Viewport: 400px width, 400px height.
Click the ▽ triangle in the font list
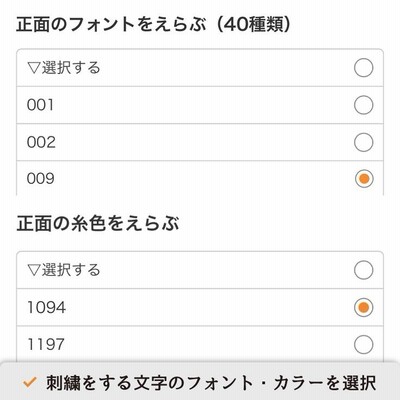click(34, 68)
